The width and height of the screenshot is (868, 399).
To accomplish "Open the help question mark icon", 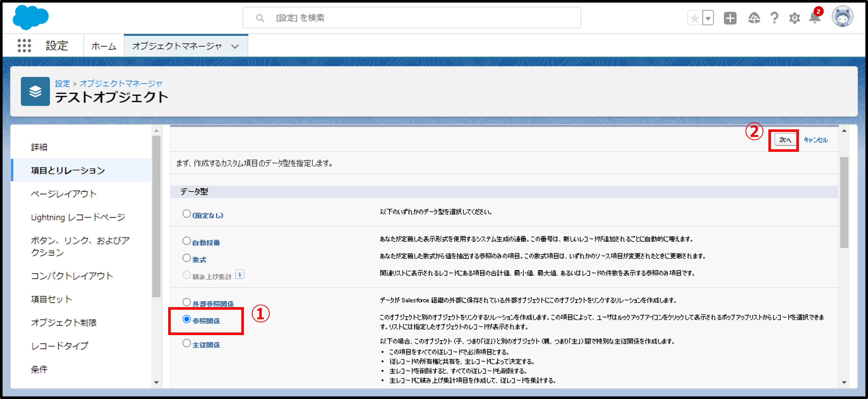I will point(774,18).
